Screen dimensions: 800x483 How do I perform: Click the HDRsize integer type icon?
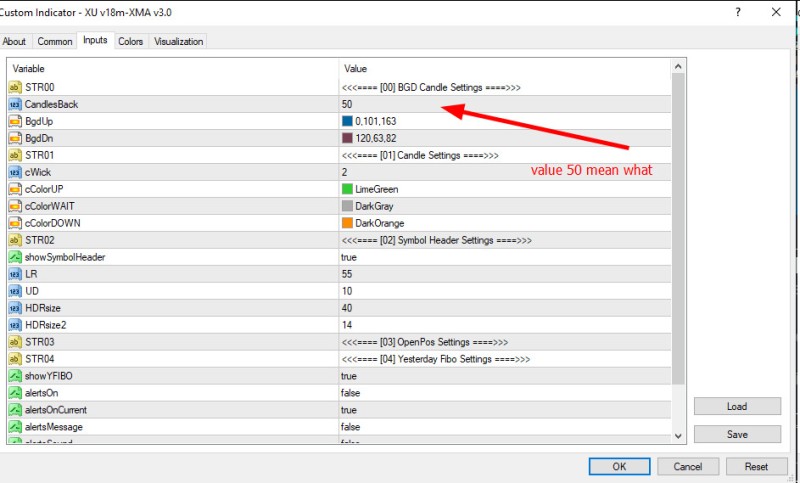(15, 308)
